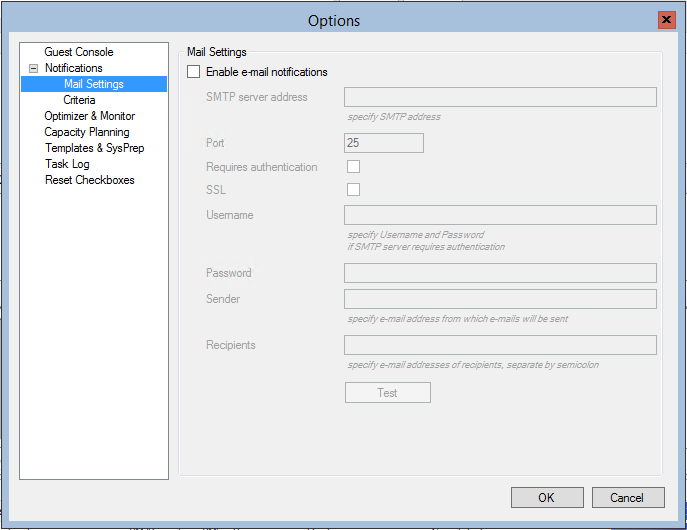
Task: Select Task Log in the tree
Action: (x=67, y=164)
